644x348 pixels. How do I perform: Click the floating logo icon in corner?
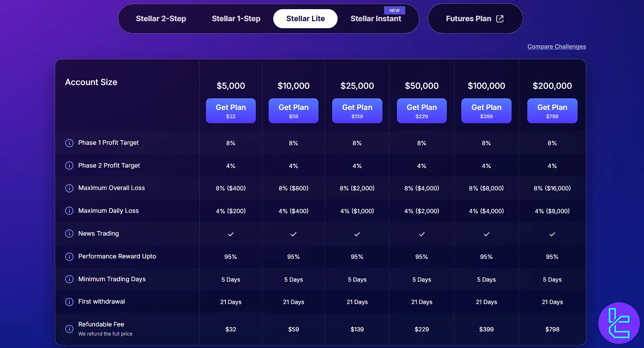pyautogui.click(x=619, y=323)
